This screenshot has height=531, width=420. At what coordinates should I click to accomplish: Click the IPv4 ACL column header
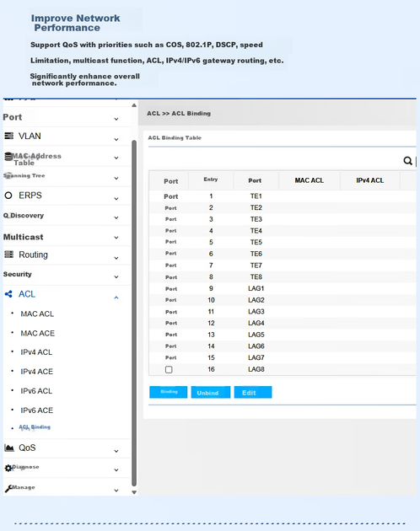coord(370,180)
